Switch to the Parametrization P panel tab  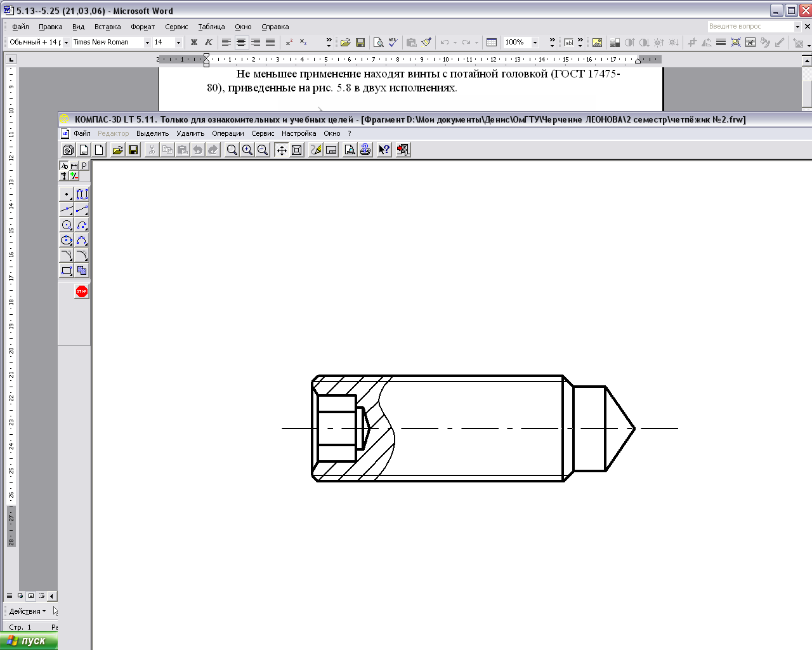(x=84, y=166)
